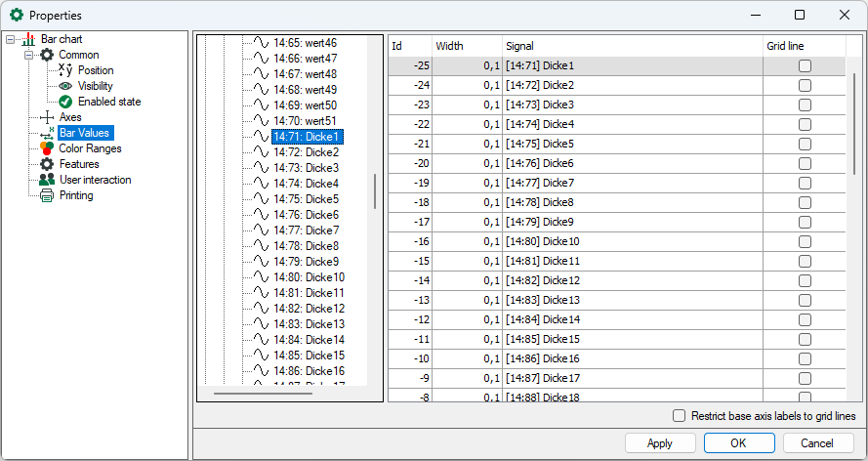Select the [14:77] Dicke7 signal cell
868x461 pixels.
(x=632, y=183)
